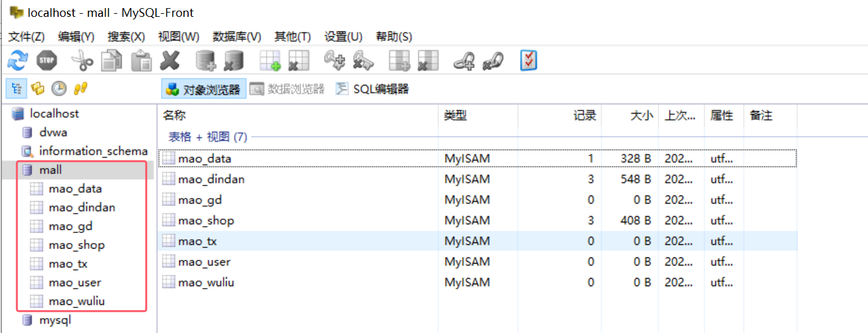The width and height of the screenshot is (868, 333).
Task: Click the delete key icon
Action: (x=363, y=61)
